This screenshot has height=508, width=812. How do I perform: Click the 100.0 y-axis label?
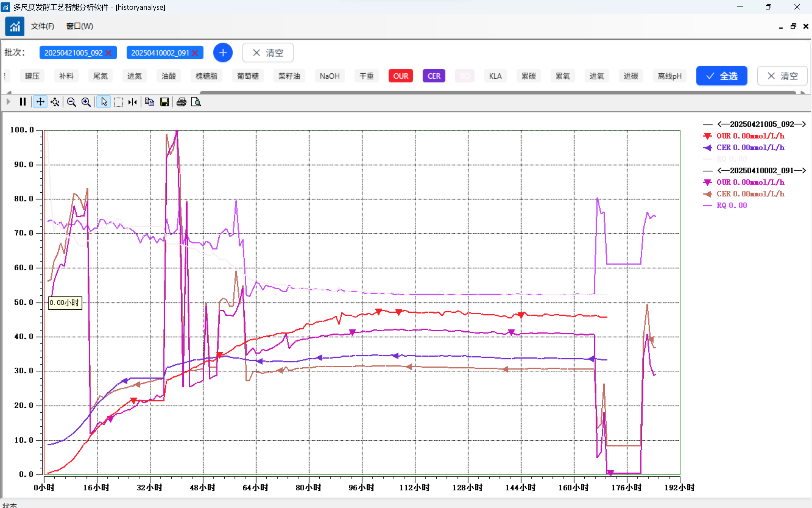(22, 130)
